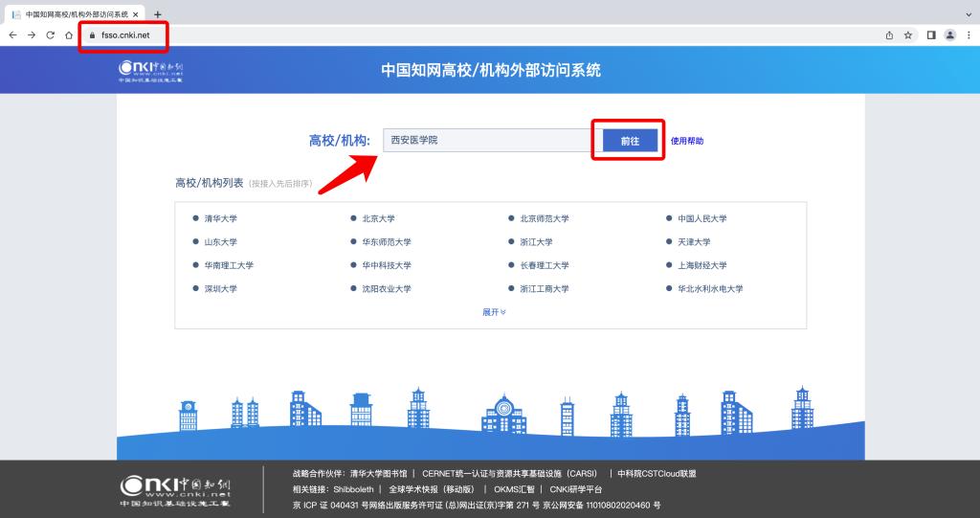Viewport: 980px width, 518px height.
Task: Select 华南理工大学 from the list
Action: coord(229,265)
